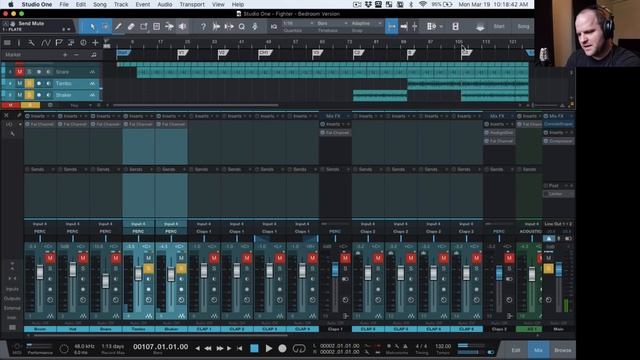Click the V1 marker flag in timeline
The height and width of the screenshot is (360, 640).
click(x=182, y=53)
